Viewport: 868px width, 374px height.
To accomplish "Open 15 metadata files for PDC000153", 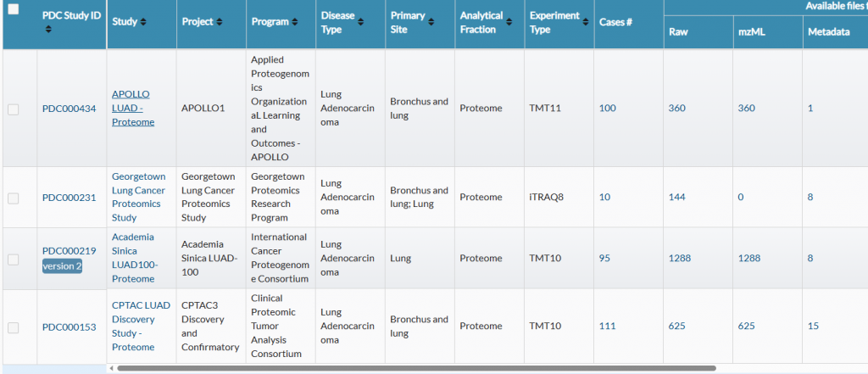I will [813, 327].
